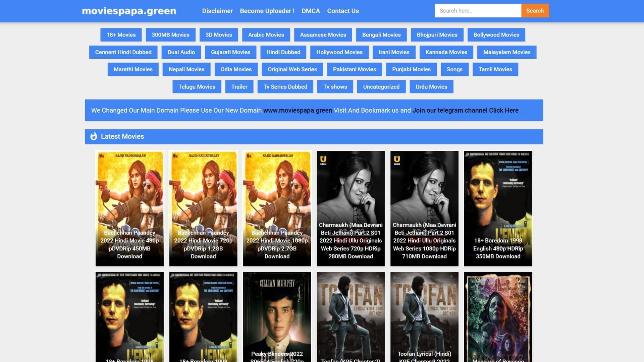
Task: Select Urdu Movies category
Action: 431,87
